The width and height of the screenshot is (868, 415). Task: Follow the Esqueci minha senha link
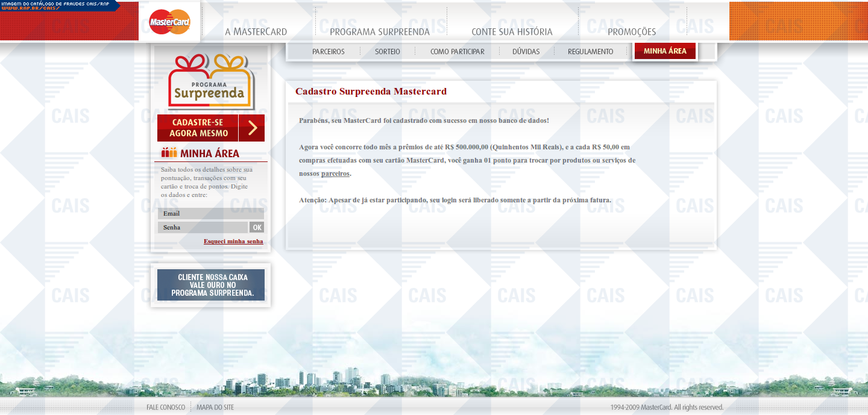[x=233, y=242]
